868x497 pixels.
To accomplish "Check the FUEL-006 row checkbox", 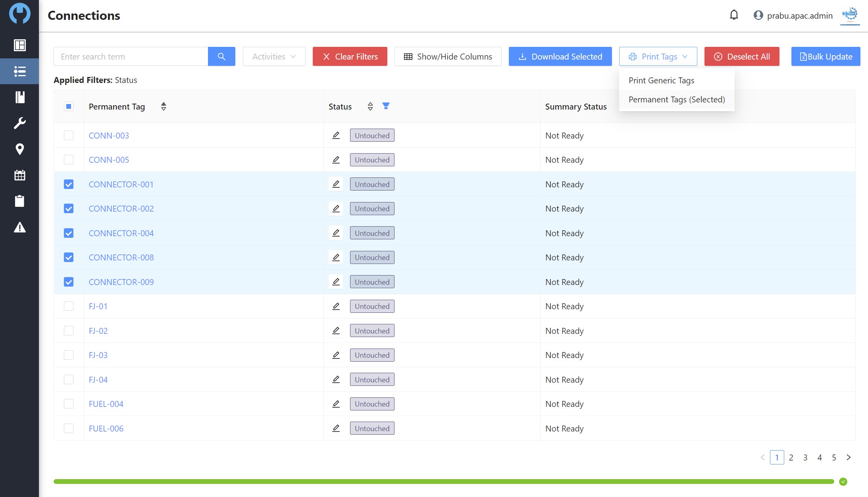I will [x=69, y=428].
